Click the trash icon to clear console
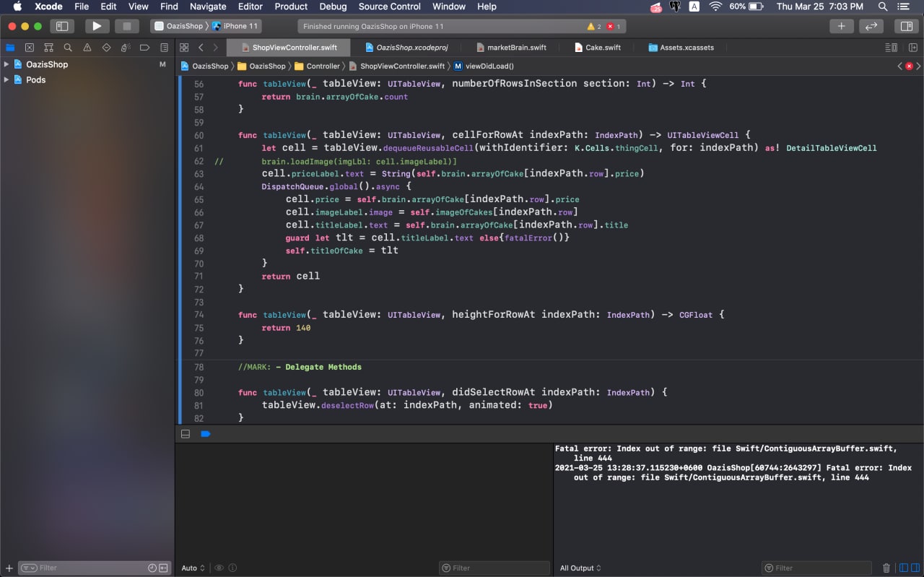924x577 pixels. 886,568
